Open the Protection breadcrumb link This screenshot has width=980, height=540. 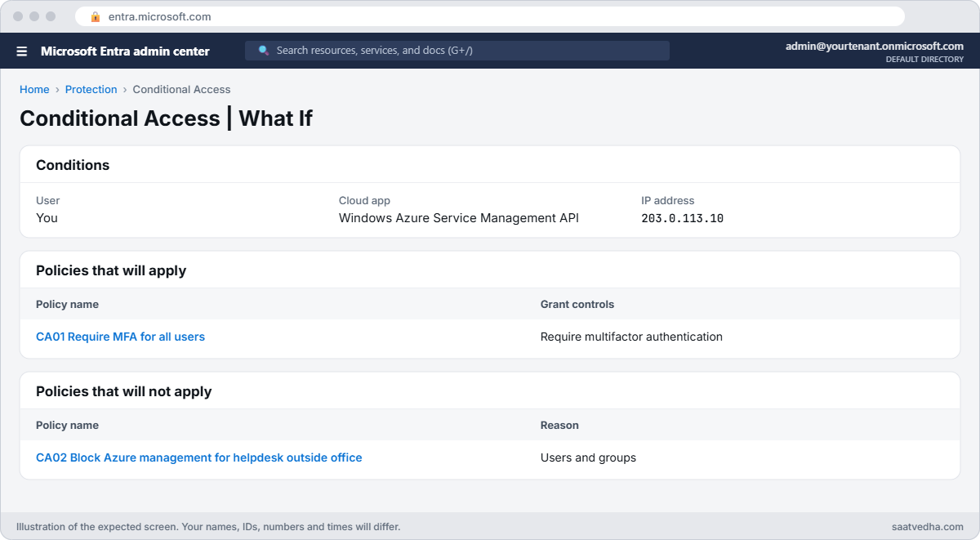[x=91, y=90]
